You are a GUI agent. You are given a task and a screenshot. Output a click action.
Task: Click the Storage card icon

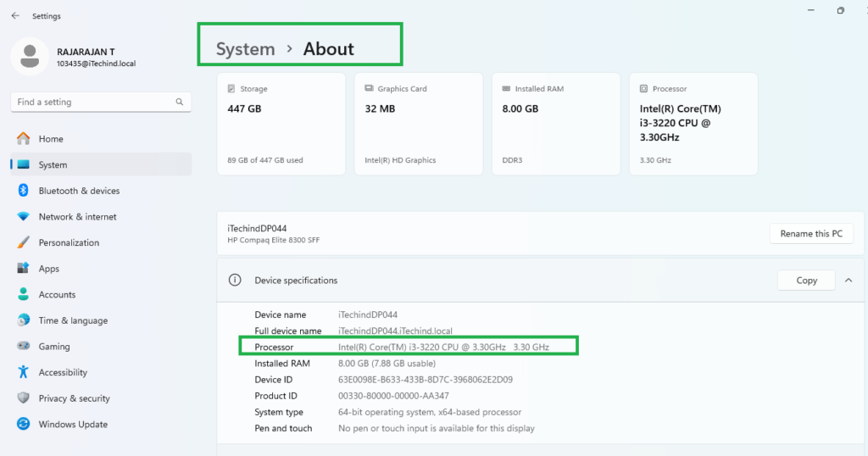tap(231, 88)
